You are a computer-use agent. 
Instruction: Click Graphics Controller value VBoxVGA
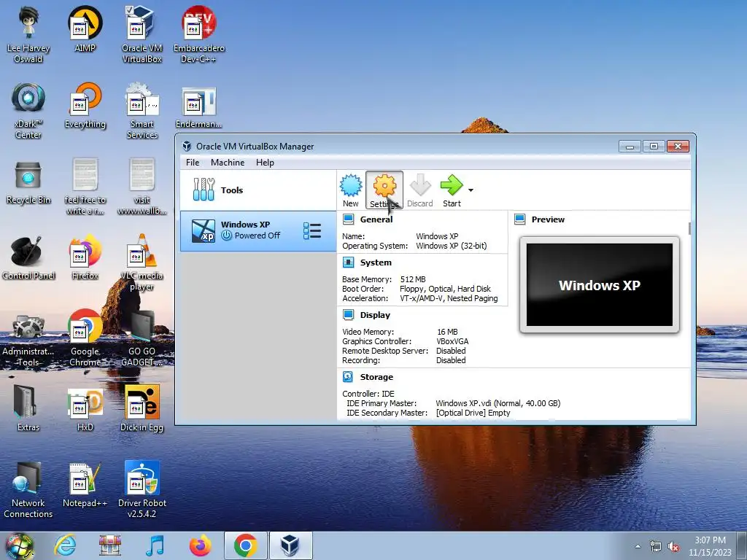(x=452, y=341)
